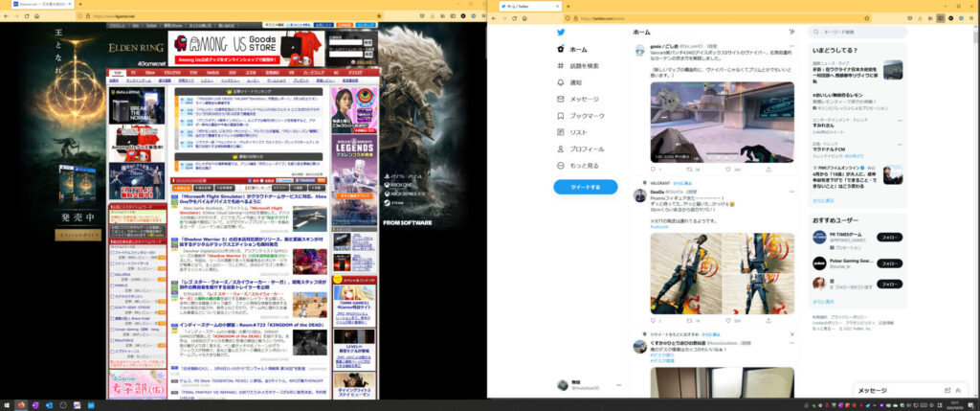Dismiss the recommended tweet with X button
This screenshot has width=980, height=411.
[x=791, y=334]
